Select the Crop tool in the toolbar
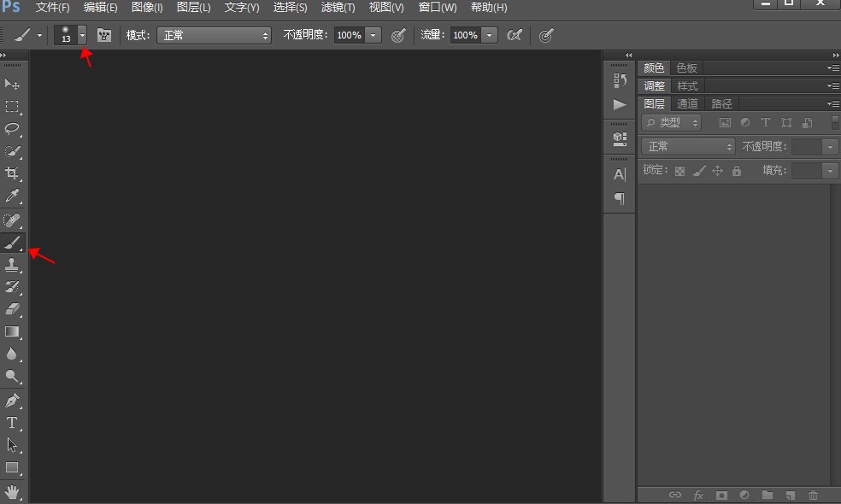Image resolution: width=841 pixels, height=504 pixels. click(x=12, y=173)
